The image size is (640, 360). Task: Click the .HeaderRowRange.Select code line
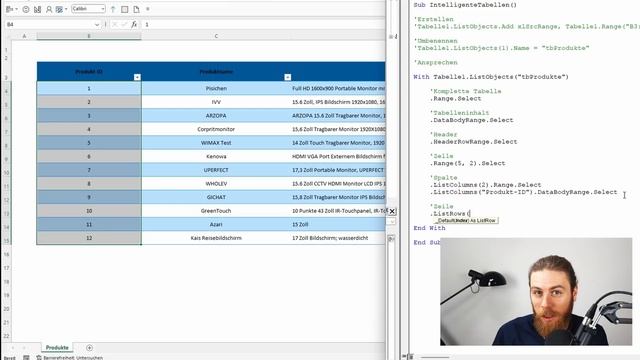(473, 142)
